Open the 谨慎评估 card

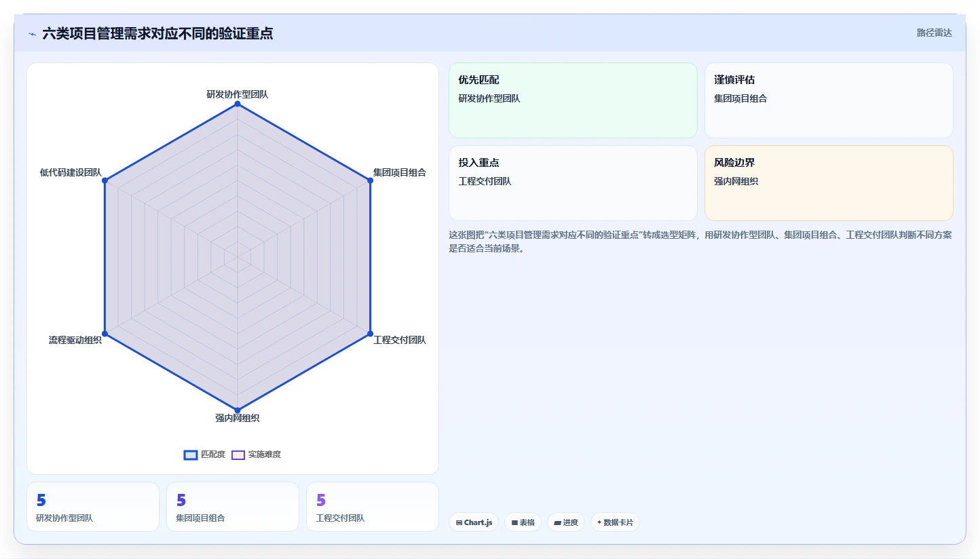pyautogui.click(x=829, y=100)
